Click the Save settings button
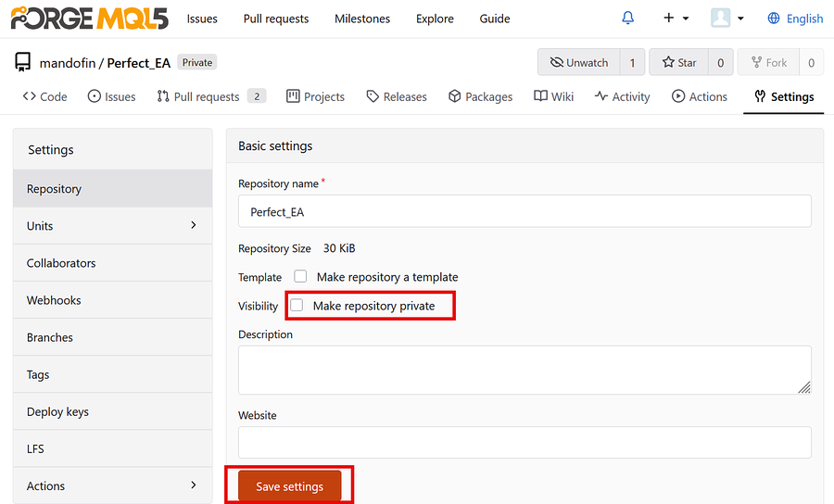This screenshot has height=504, width=834. pos(289,485)
